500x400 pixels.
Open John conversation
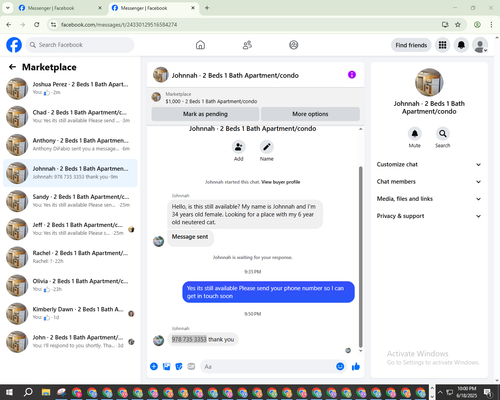point(70,342)
